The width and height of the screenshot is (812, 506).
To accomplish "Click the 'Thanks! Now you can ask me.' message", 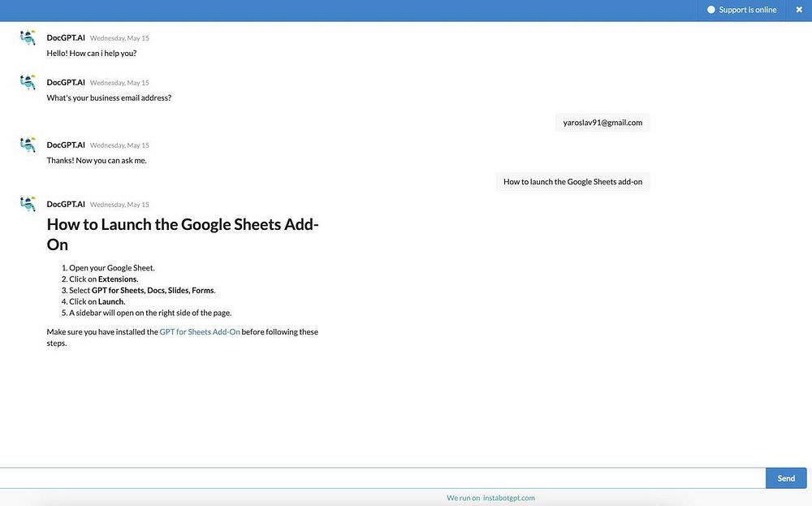I will pos(97,161).
